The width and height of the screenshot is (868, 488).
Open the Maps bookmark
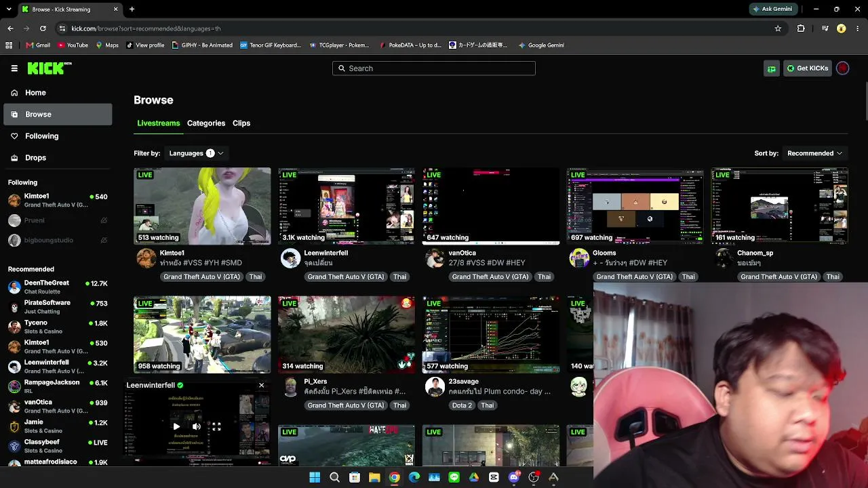pos(107,45)
